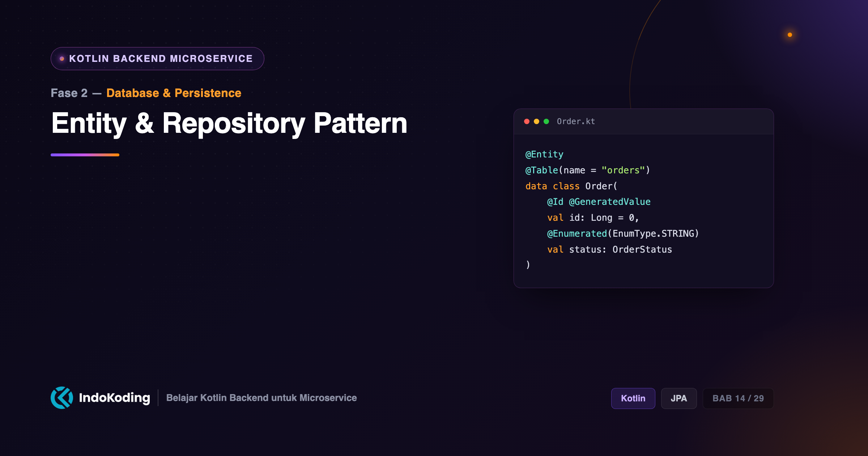Click the @Id annotation
Image resolution: width=868 pixels, height=456 pixels.
pos(555,202)
